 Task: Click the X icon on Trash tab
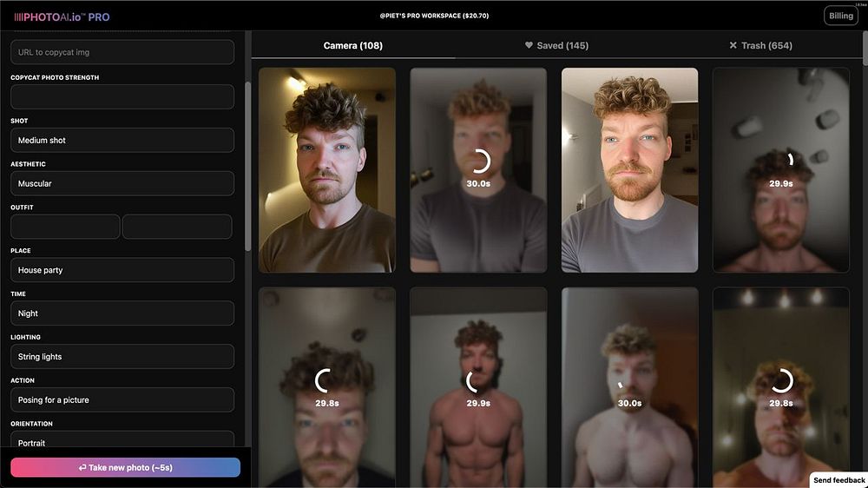pos(733,45)
